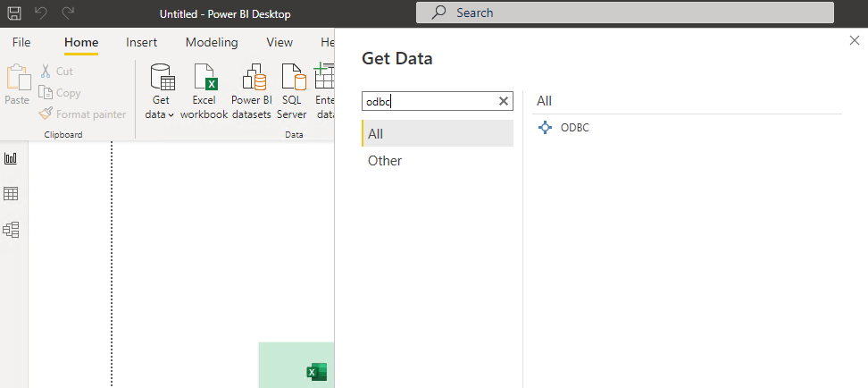Open the Model relationships view

pos(12,230)
